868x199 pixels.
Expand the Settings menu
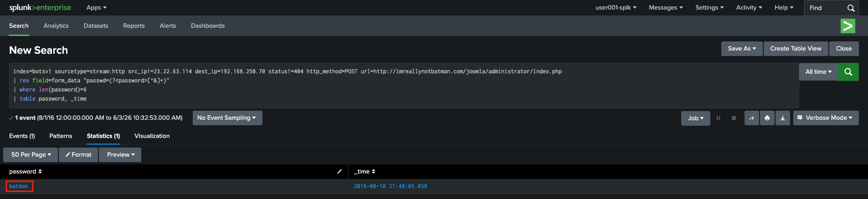coord(709,8)
